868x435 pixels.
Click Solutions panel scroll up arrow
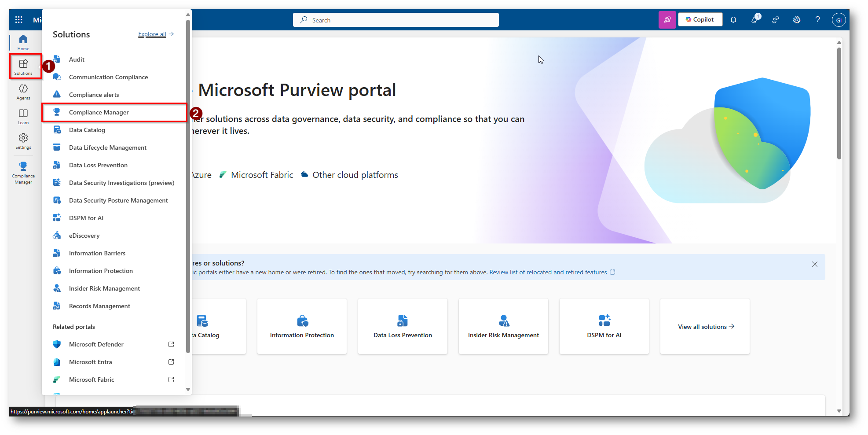tap(188, 15)
